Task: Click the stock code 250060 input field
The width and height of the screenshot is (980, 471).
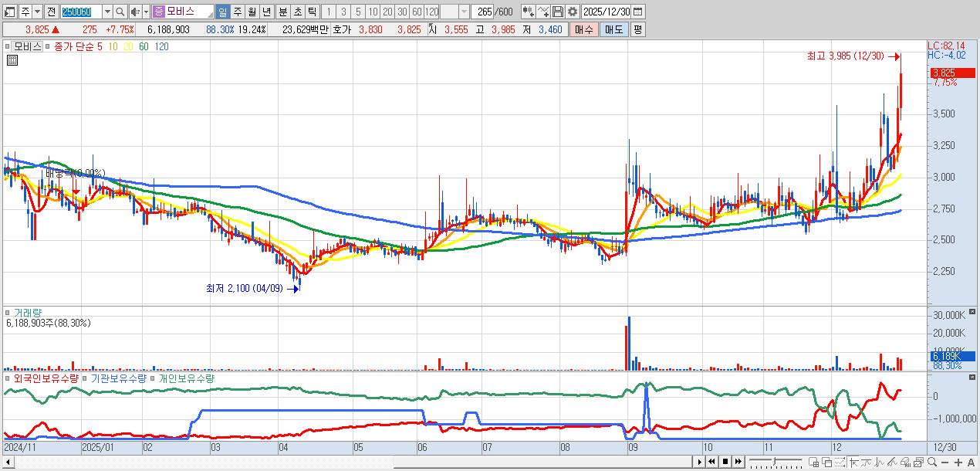Action: click(x=80, y=12)
